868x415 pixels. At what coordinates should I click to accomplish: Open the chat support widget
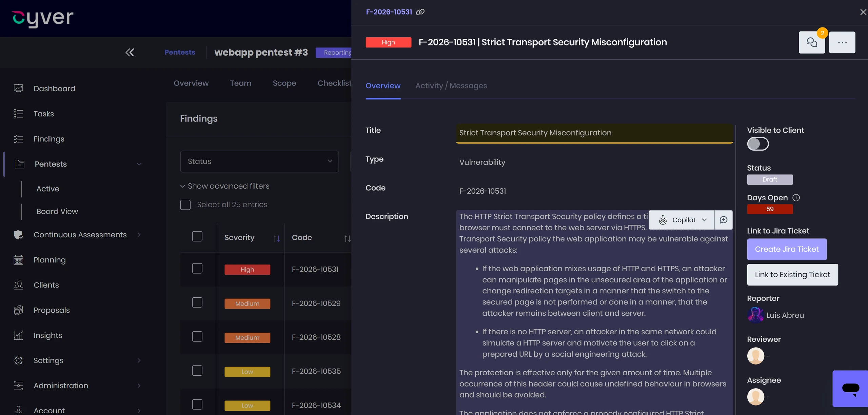tap(850, 389)
